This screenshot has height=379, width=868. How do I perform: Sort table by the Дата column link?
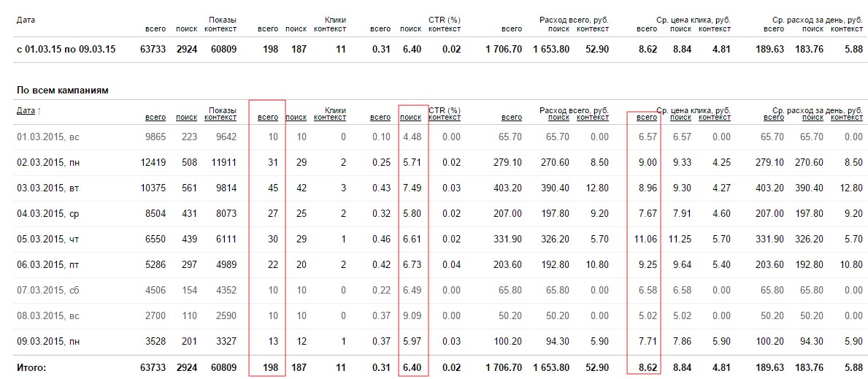pyautogui.click(x=25, y=110)
